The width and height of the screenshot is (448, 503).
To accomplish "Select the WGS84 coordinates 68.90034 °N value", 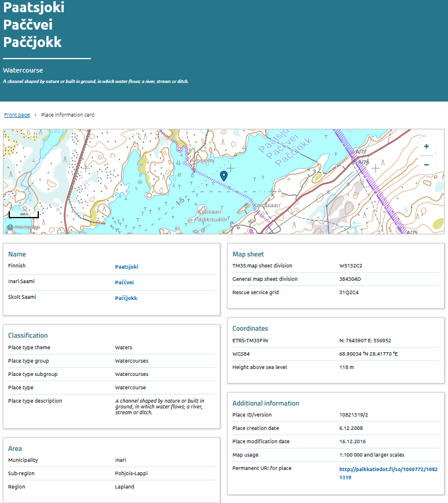I will pos(369,354).
